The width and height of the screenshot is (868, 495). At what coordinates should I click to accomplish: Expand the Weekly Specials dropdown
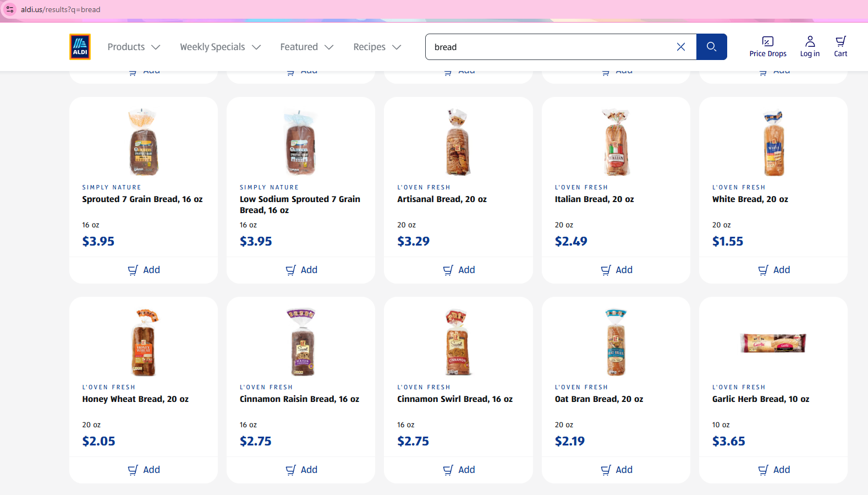click(x=220, y=47)
